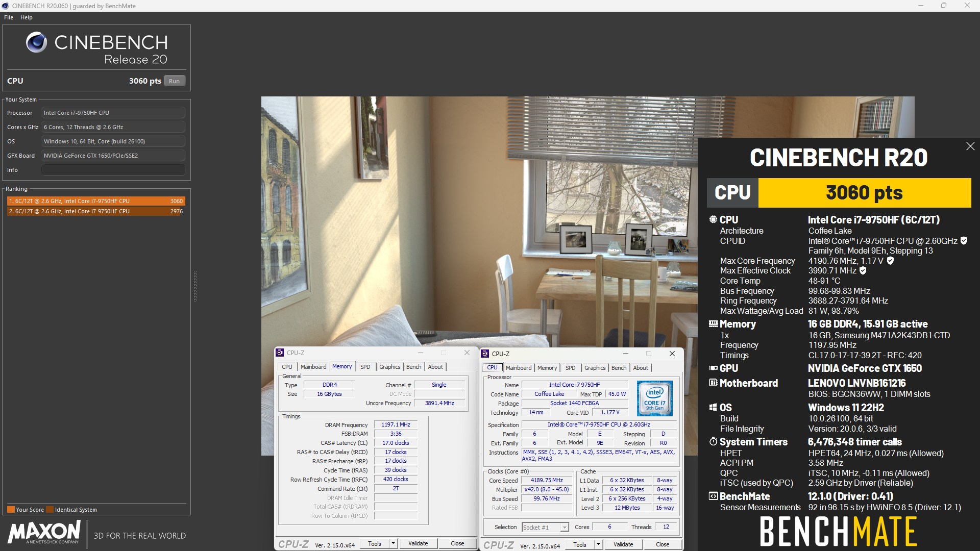The image size is (980, 551).
Task: Open Bench tab in right CPU-Z
Action: click(619, 368)
